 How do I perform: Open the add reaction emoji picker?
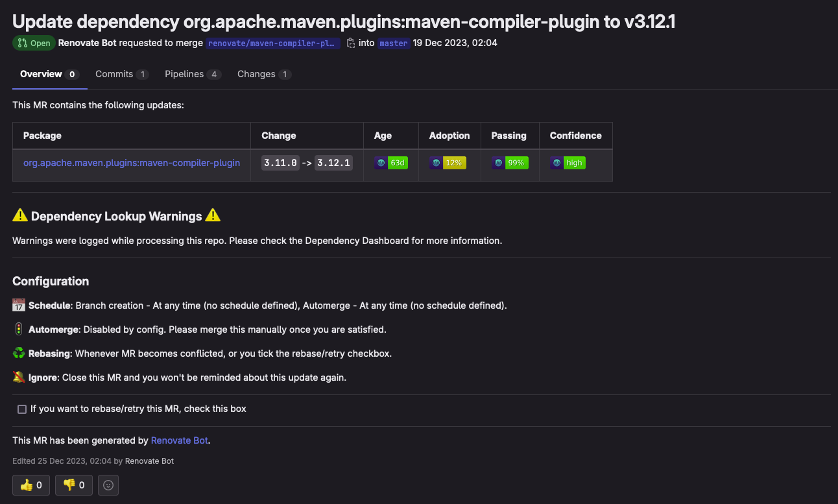[x=108, y=485]
